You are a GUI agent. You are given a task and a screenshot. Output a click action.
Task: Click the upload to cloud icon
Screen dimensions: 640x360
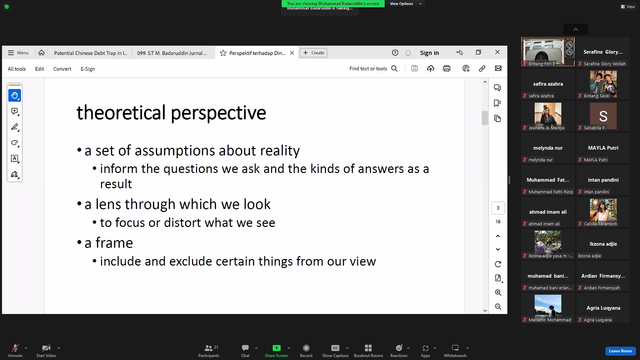(430, 69)
